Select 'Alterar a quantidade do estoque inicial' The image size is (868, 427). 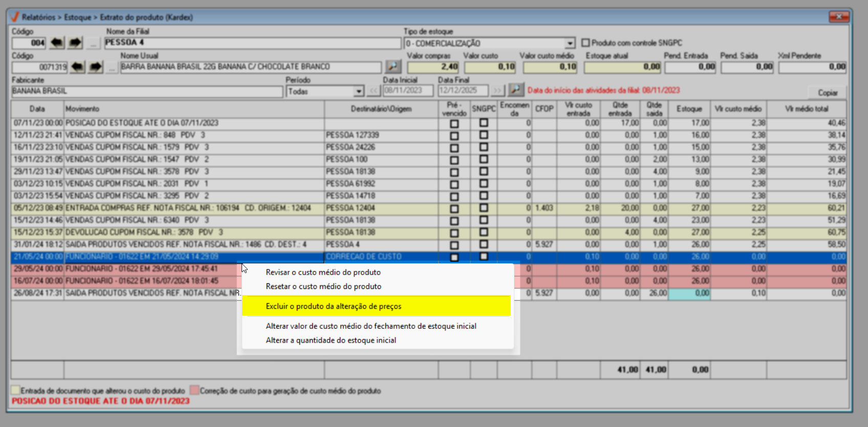click(x=331, y=341)
